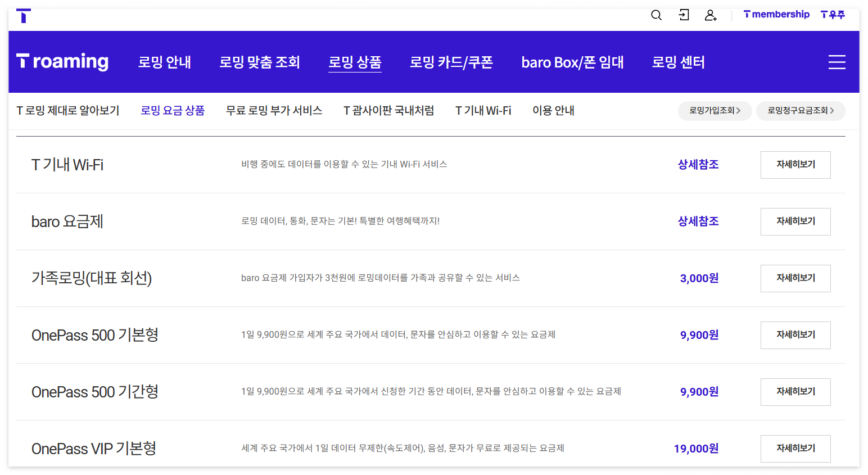This screenshot has height=475, width=868.
Task: Click 로밍청구요금조회 button
Action: [801, 111]
